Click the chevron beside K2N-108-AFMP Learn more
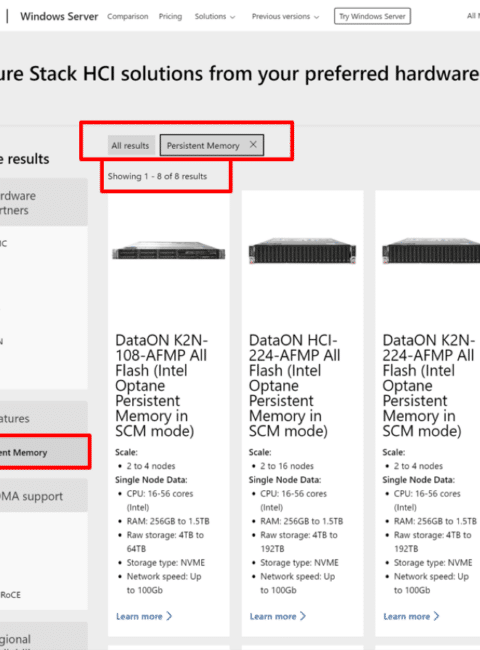Image resolution: width=480 pixels, height=650 pixels. (169, 616)
